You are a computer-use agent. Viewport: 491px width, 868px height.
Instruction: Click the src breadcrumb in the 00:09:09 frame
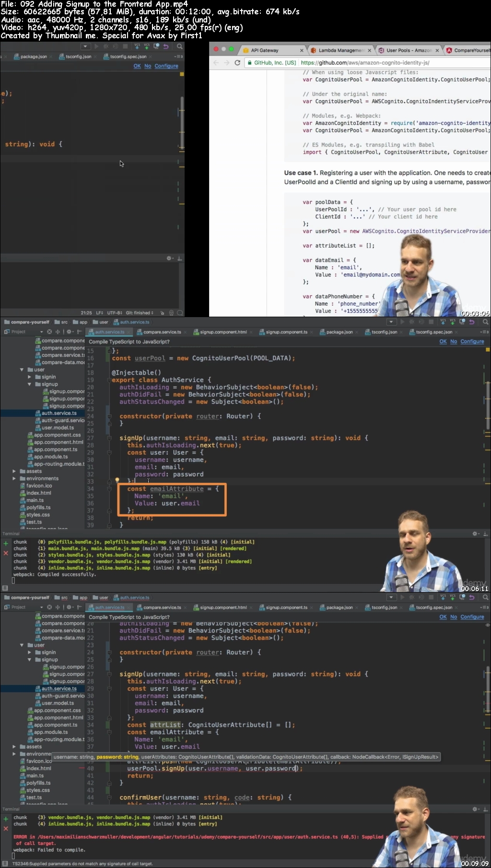[61, 598]
